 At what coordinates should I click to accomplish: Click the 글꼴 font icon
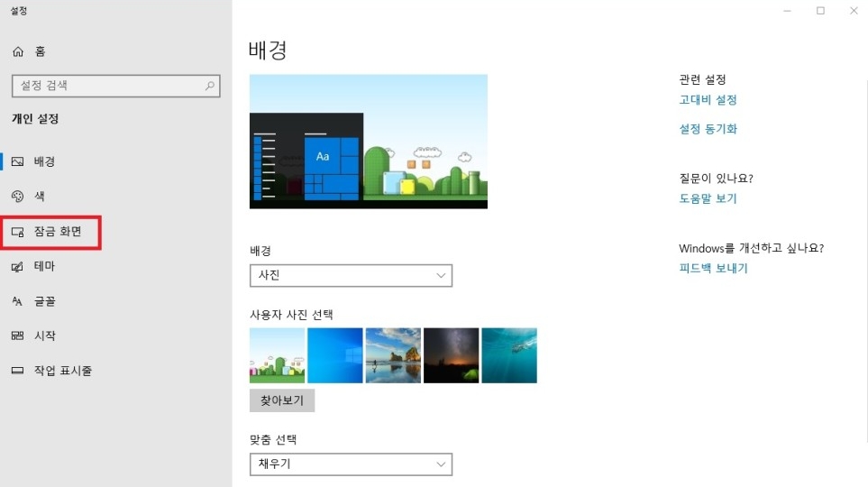click(x=18, y=301)
